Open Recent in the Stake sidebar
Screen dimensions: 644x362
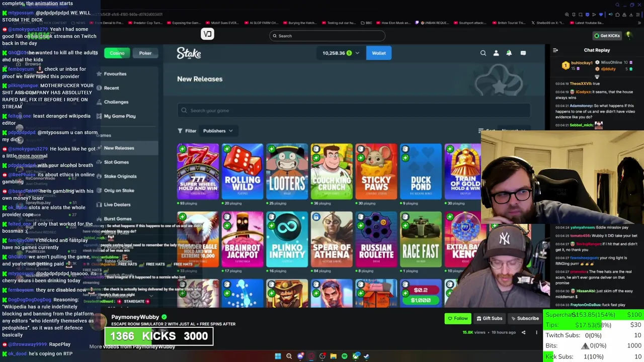tap(111, 88)
